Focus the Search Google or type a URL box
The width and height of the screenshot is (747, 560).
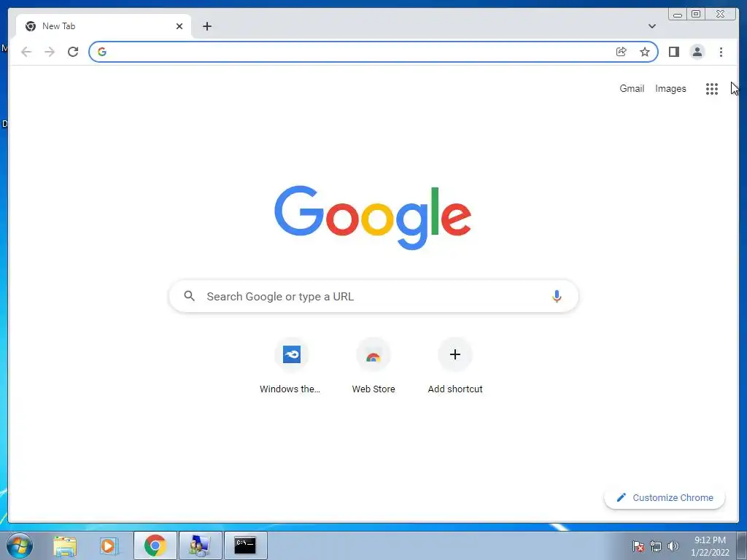click(x=373, y=296)
